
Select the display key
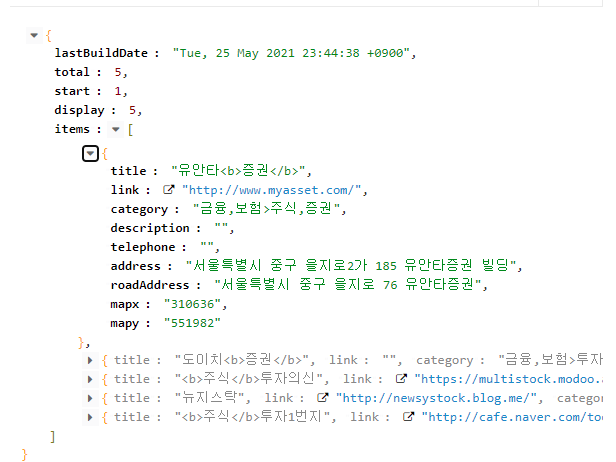pyautogui.click(x=80, y=110)
